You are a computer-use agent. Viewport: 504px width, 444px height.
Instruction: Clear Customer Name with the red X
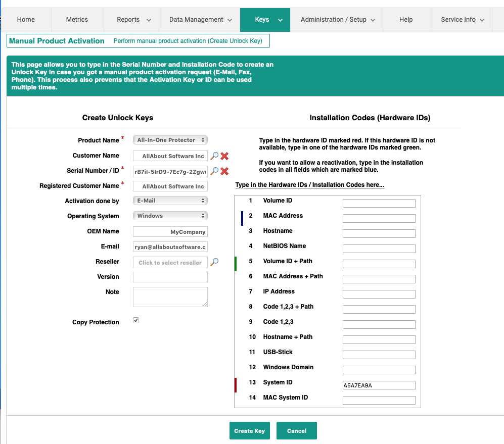click(224, 156)
